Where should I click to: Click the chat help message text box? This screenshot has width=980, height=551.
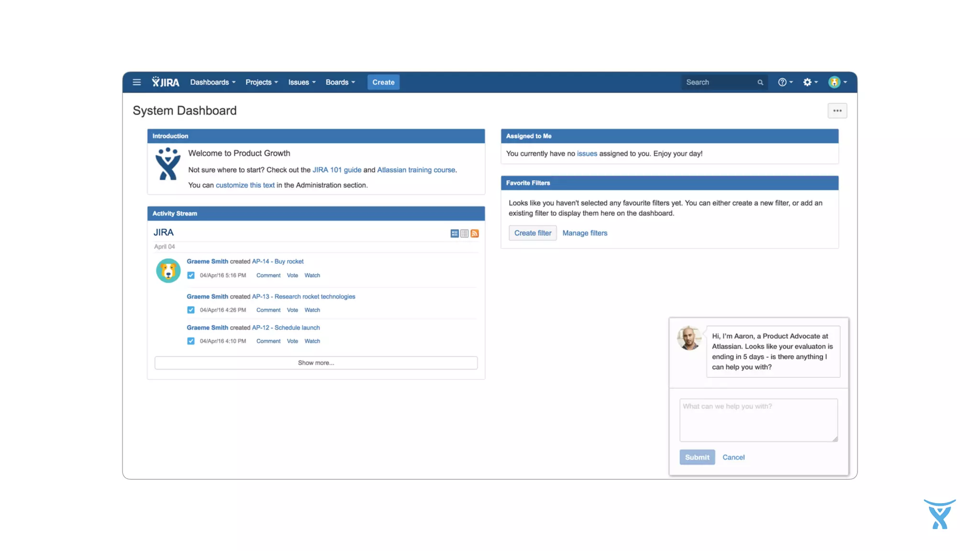(758, 420)
